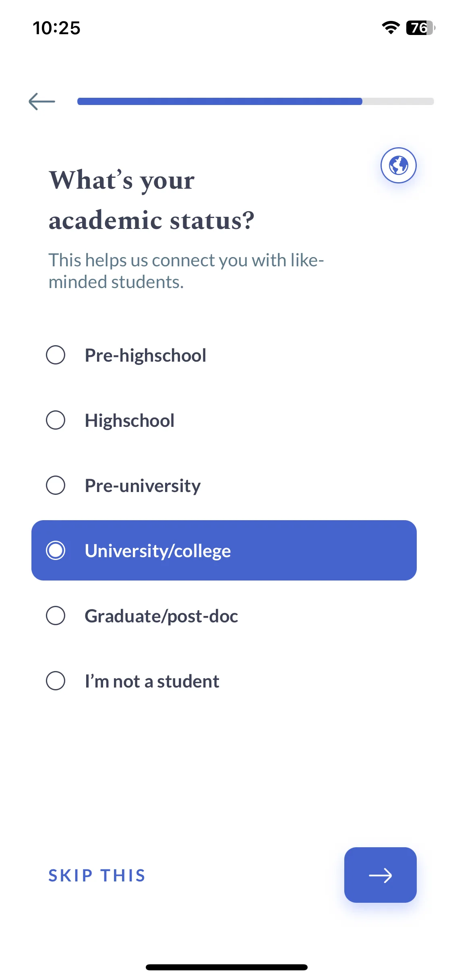The image size is (453, 980).
Task: Tap the Pre-highschool option label
Action: coord(145,355)
